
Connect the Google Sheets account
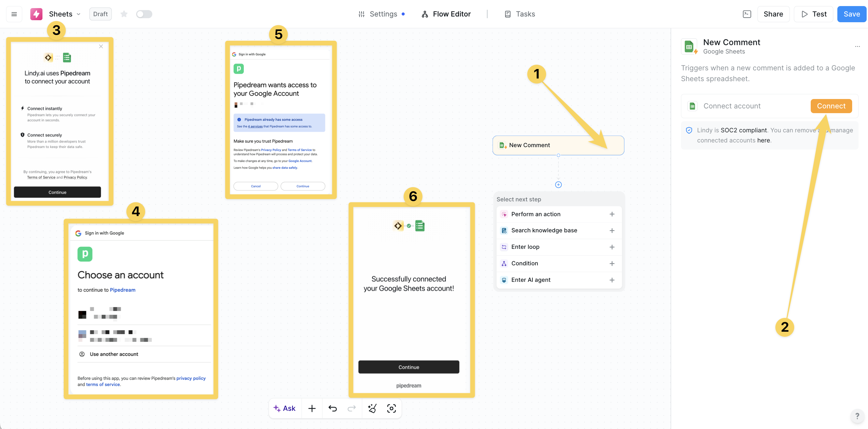(831, 106)
